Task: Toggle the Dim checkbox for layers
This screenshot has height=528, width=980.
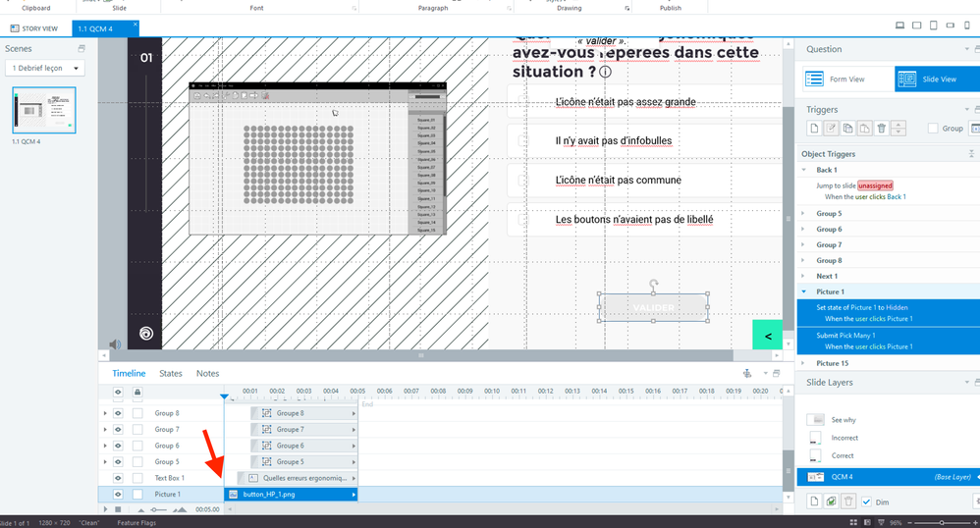Action: pyautogui.click(x=866, y=502)
